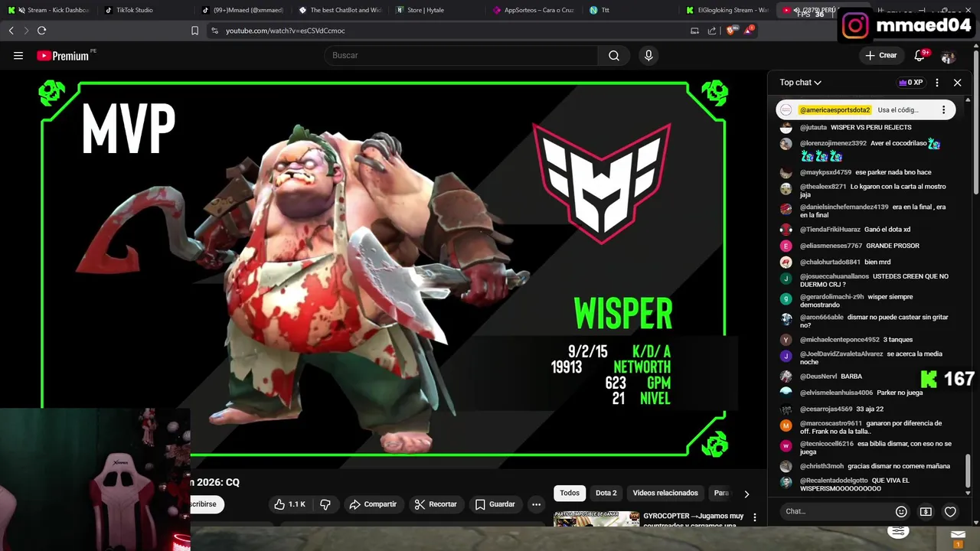This screenshot has width=980, height=551.
Task: Open pinned message options menu
Action: point(943,110)
